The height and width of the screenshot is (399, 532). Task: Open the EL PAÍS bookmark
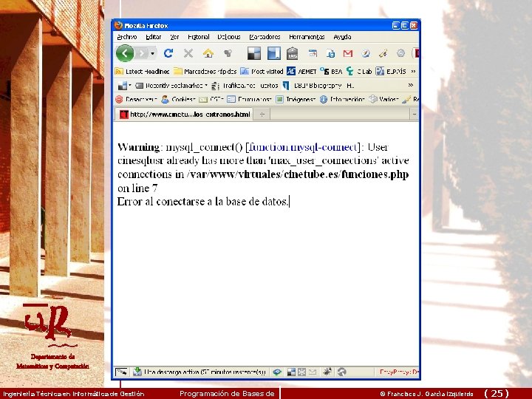coord(391,71)
